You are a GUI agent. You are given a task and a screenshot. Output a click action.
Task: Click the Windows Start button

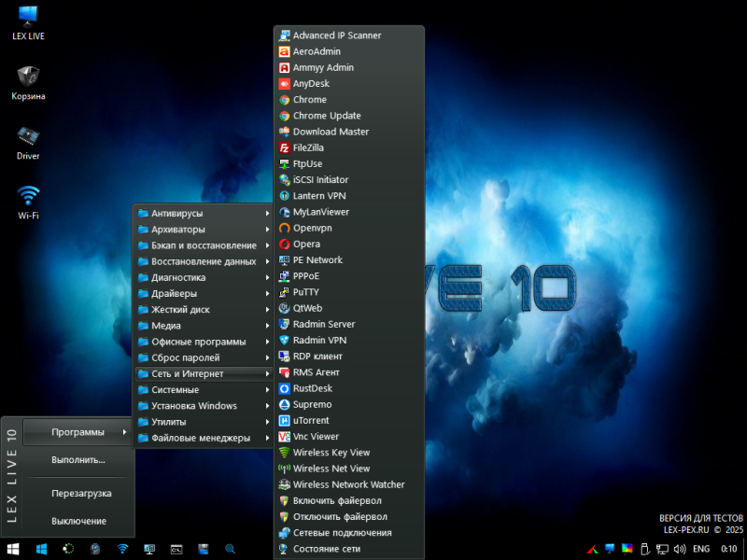pos(13,549)
